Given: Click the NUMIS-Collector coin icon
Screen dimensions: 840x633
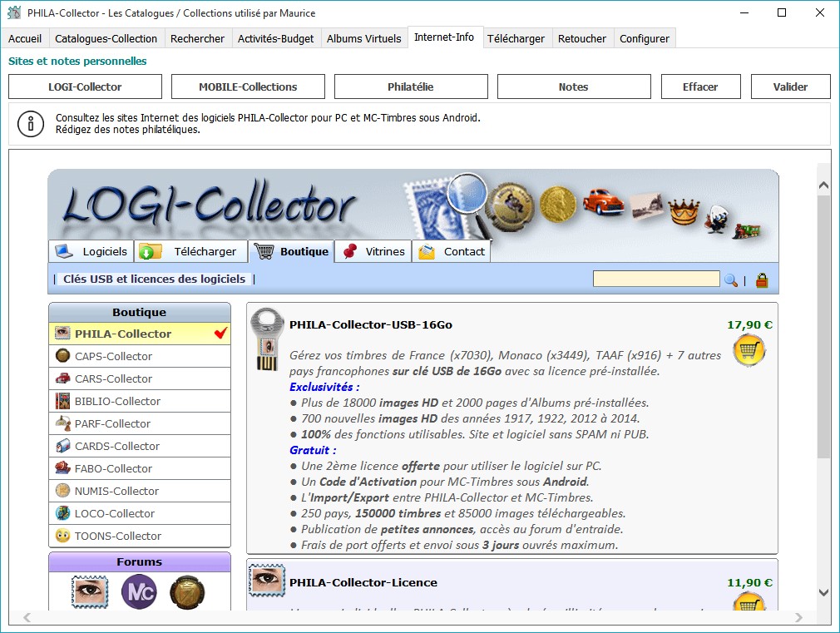Looking at the screenshot, I should coord(62,491).
